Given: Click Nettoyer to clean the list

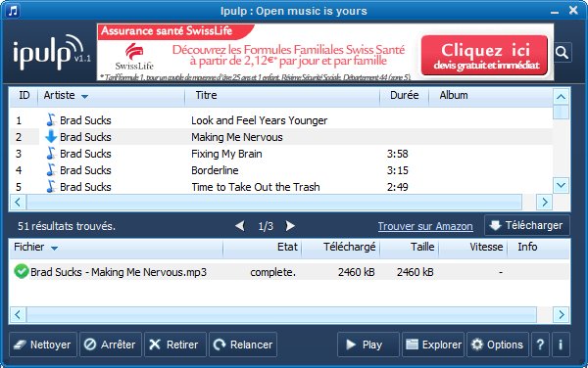Looking at the screenshot, I should click(43, 345).
